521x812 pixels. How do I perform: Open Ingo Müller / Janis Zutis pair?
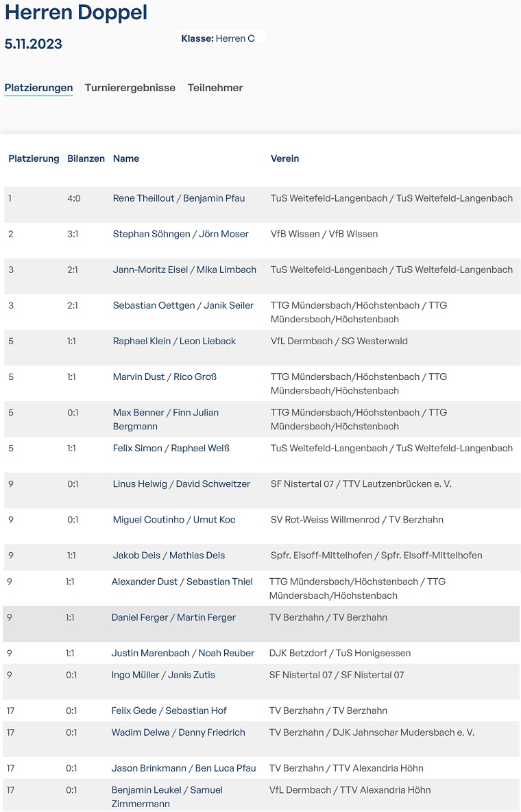click(163, 675)
